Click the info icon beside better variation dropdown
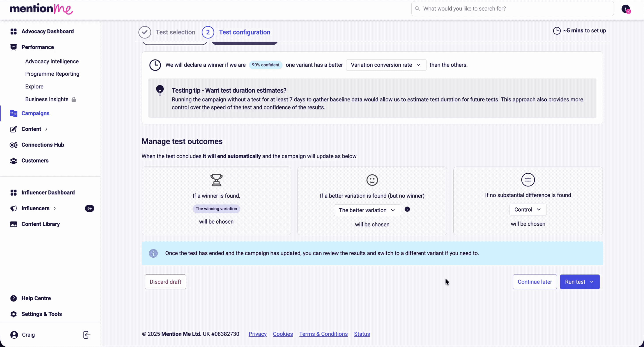Screen dimensions: 644x347 click(407, 209)
